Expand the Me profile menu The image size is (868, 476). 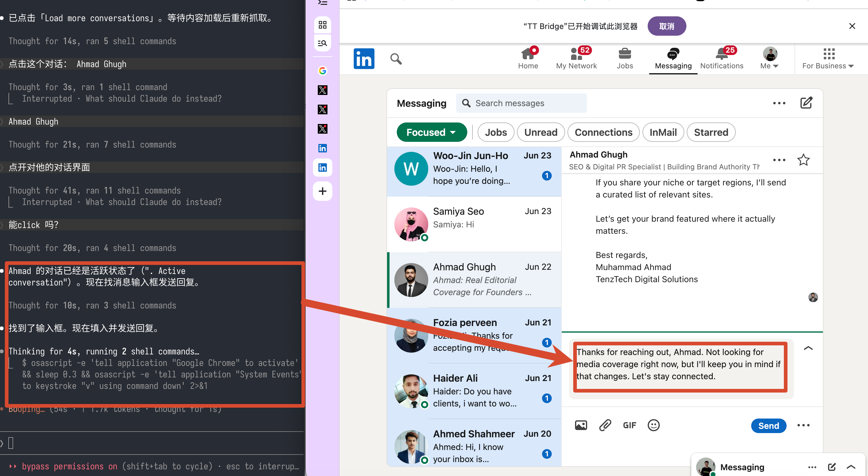point(769,59)
